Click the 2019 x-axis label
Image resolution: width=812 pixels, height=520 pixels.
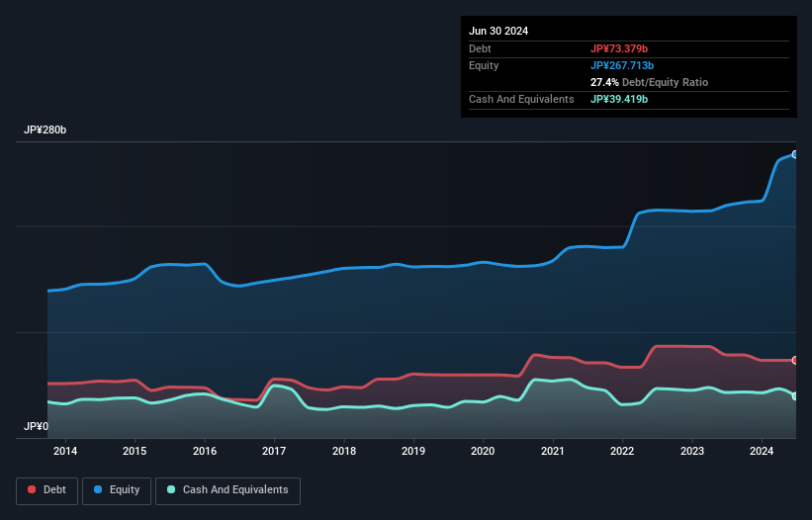[x=413, y=451]
